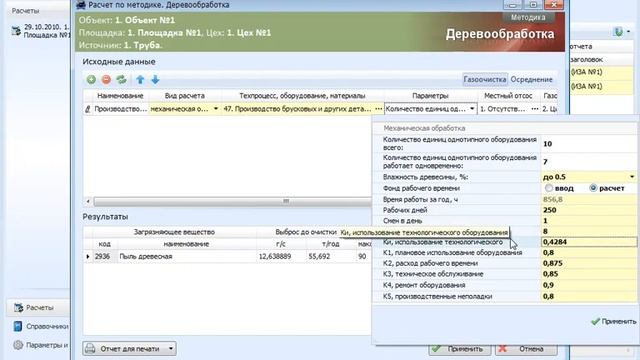This screenshot has height=360, width=640.
Task: Select расчет radio button
Action: tap(593, 188)
